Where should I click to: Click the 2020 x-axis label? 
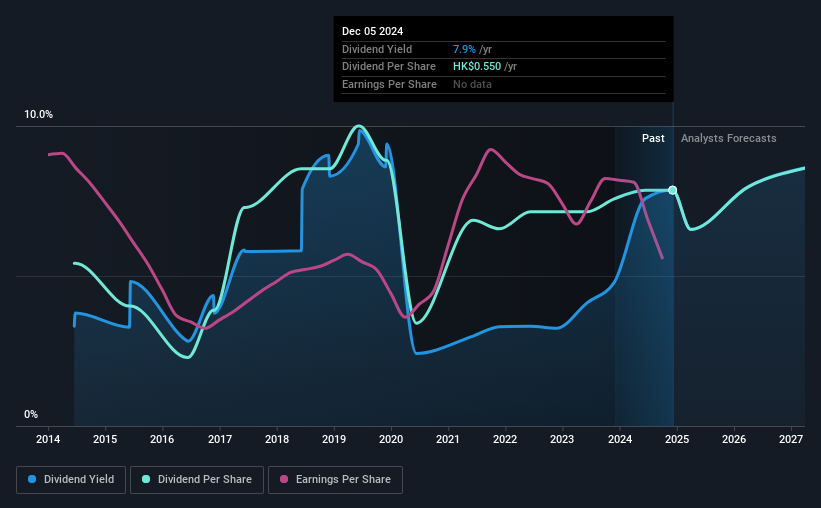(391, 439)
